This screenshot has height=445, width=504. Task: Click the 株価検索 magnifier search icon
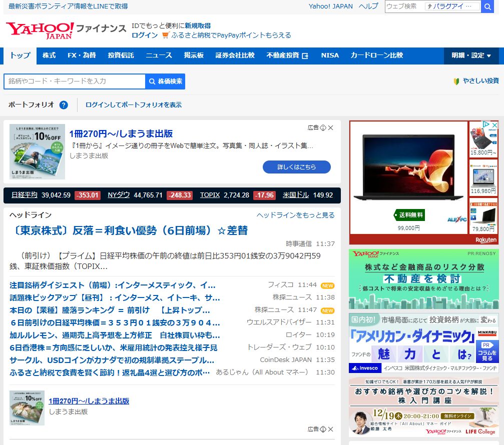[x=151, y=81]
